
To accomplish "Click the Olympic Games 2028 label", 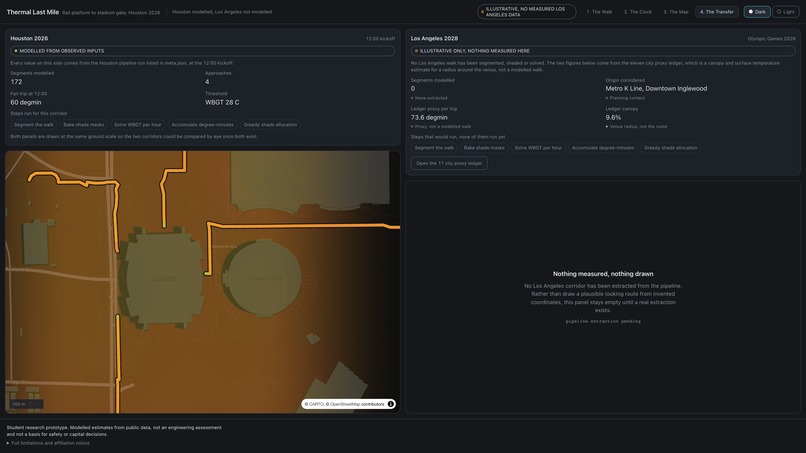I will [771, 39].
